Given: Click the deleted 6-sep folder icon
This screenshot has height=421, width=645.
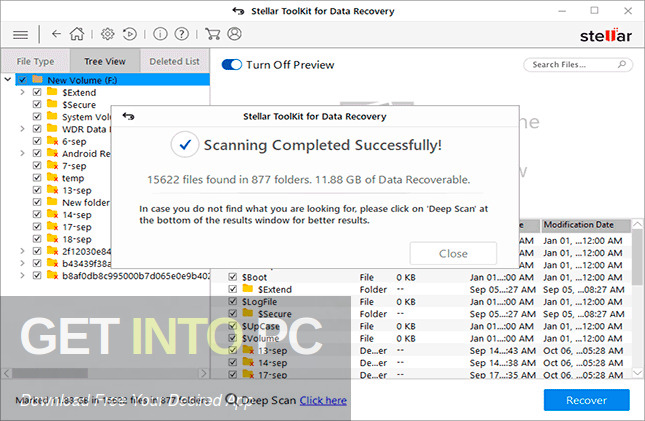Looking at the screenshot, I should click(x=52, y=141).
